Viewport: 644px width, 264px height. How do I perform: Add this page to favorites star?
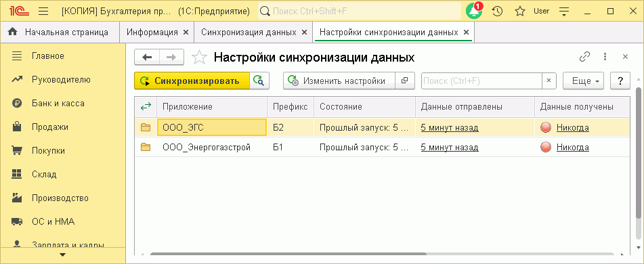click(199, 58)
